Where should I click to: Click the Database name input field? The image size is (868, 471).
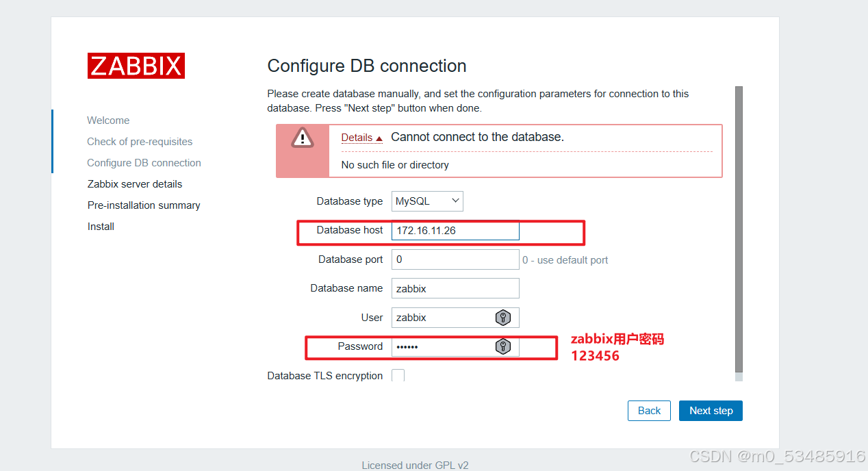455,288
